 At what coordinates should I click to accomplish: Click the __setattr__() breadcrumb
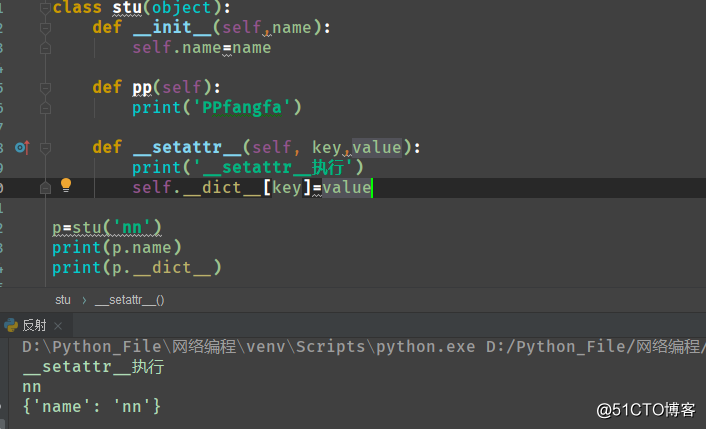tap(130, 300)
